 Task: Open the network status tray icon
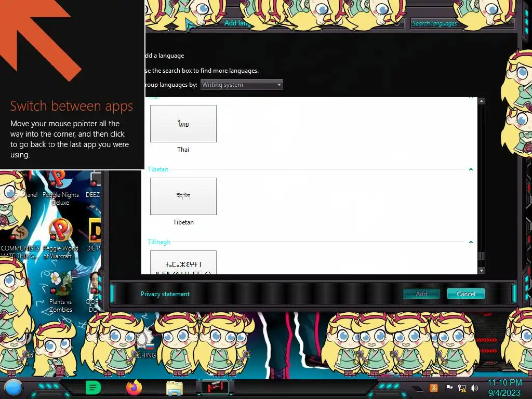[462, 388]
